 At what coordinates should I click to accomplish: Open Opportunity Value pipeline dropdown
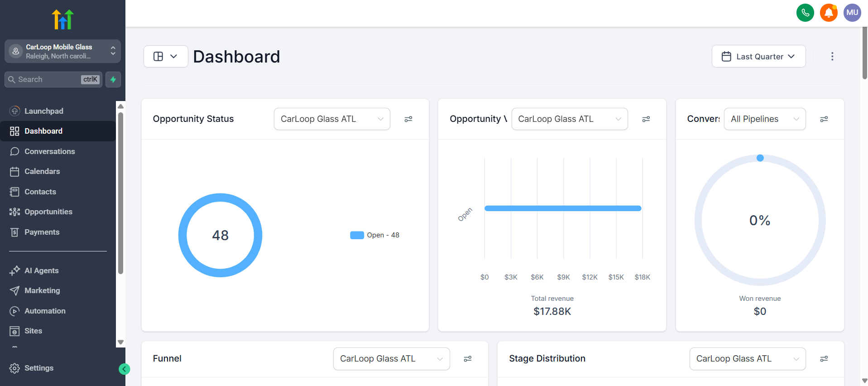coord(570,119)
